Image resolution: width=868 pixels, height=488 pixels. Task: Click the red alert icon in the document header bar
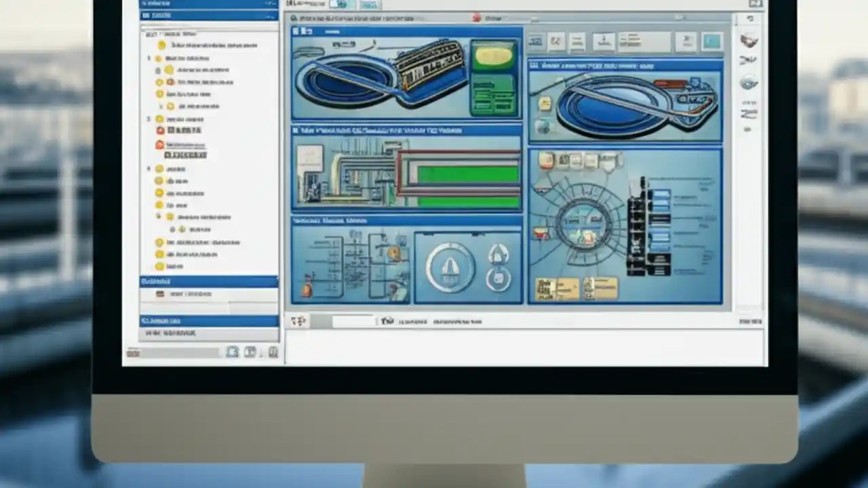click(x=477, y=18)
